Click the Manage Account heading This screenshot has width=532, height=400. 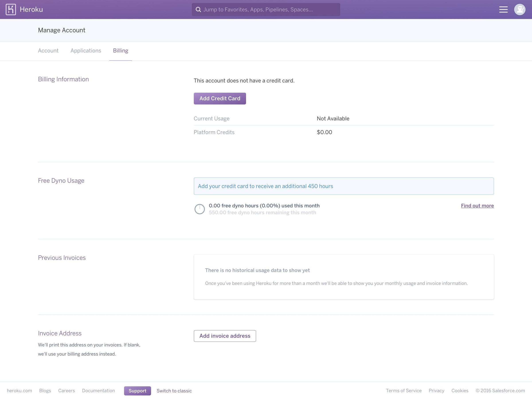(x=62, y=30)
